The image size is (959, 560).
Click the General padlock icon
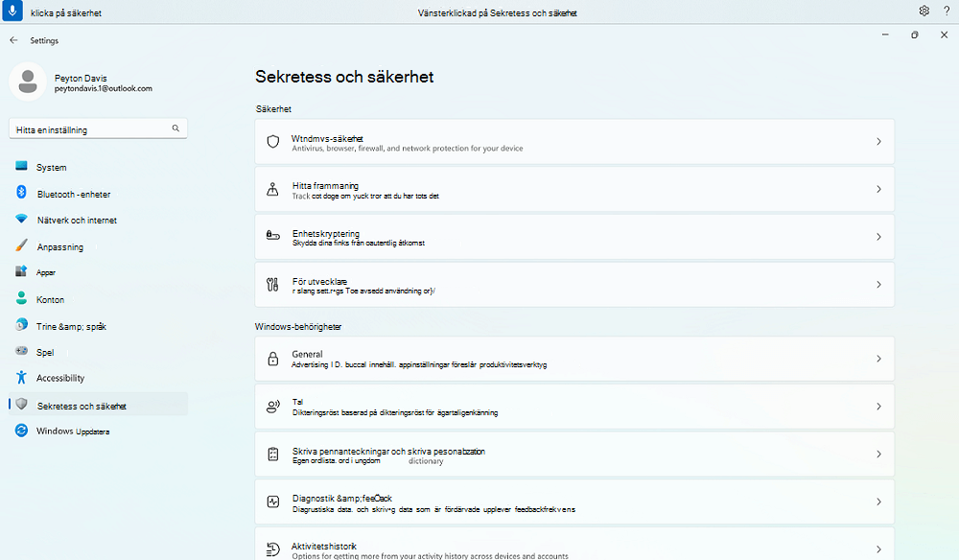point(273,359)
